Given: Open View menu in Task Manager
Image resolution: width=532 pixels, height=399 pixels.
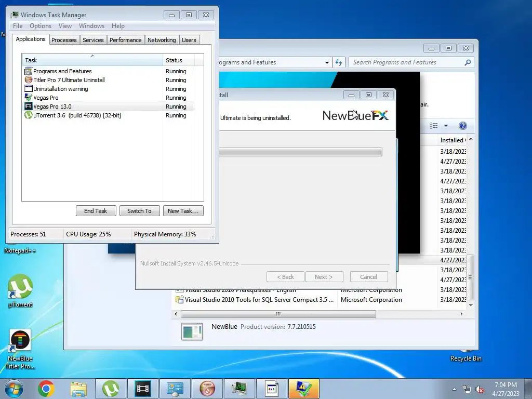Looking at the screenshot, I should [65, 26].
